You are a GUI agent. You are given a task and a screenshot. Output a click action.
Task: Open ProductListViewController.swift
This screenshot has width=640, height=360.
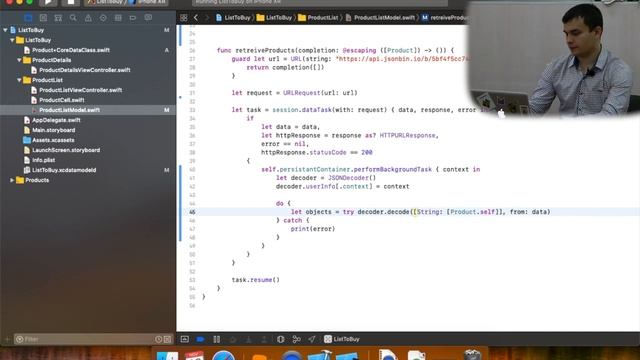pos(80,90)
